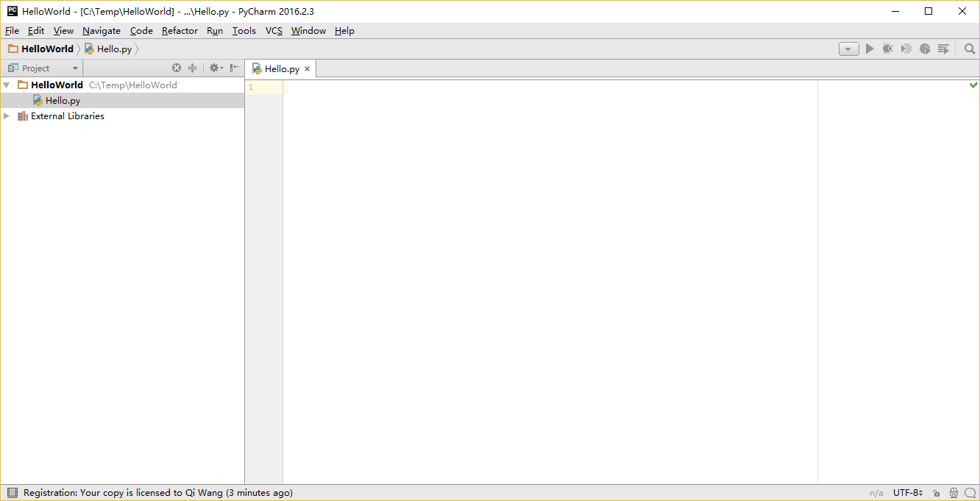Open the Code menu

141,30
